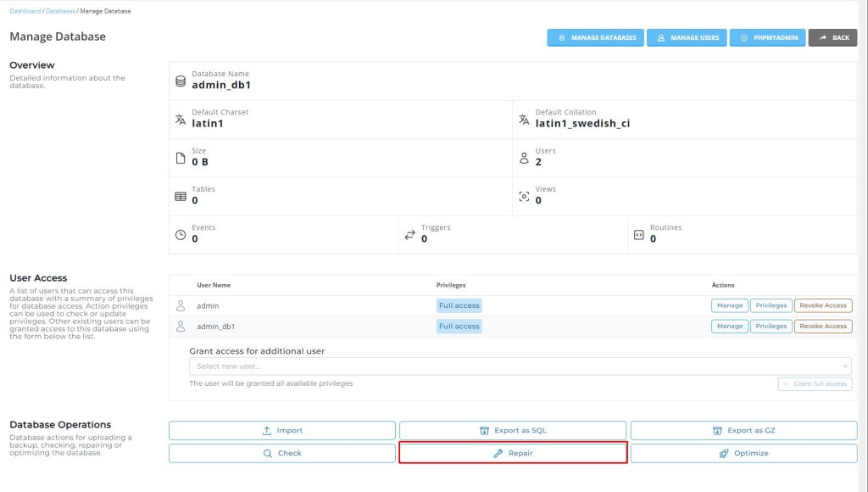Open the Select new user dropdown
Screen dimensions: 868x492
pos(520,366)
